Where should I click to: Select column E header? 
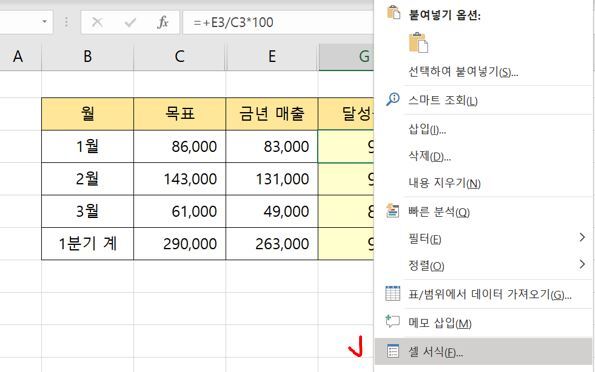272,57
